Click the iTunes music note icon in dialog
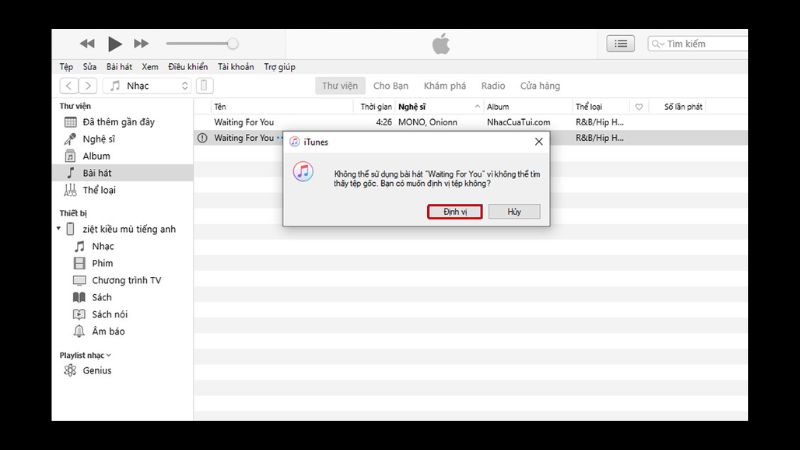The height and width of the screenshot is (450, 800). (303, 172)
